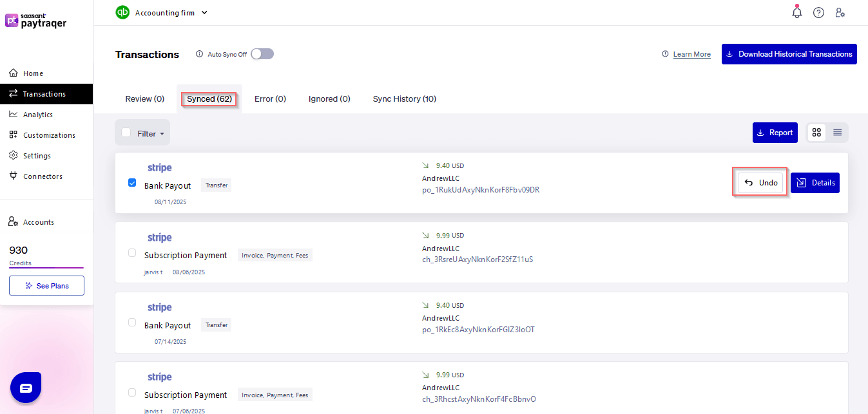Screen dimensions: 868x414
Task: Click Download Historical Transactions button
Action: [x=789, y=54]
